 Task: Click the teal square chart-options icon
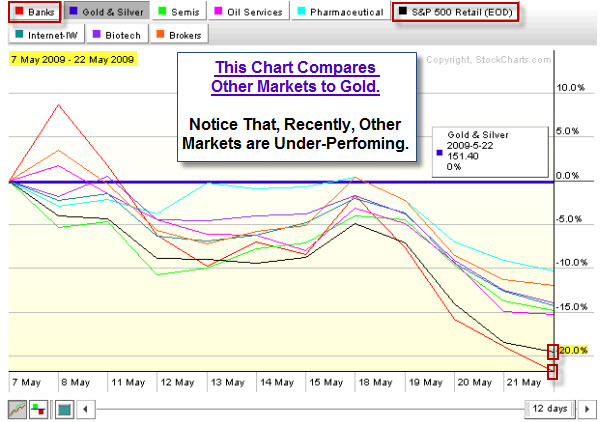click(63, 408)
